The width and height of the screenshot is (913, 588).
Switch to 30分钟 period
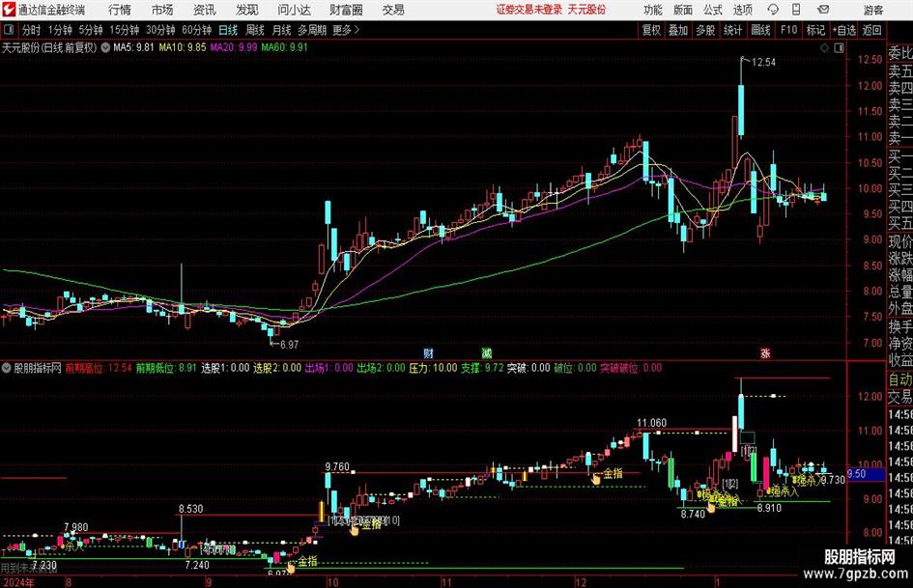[x=160, y=30]
